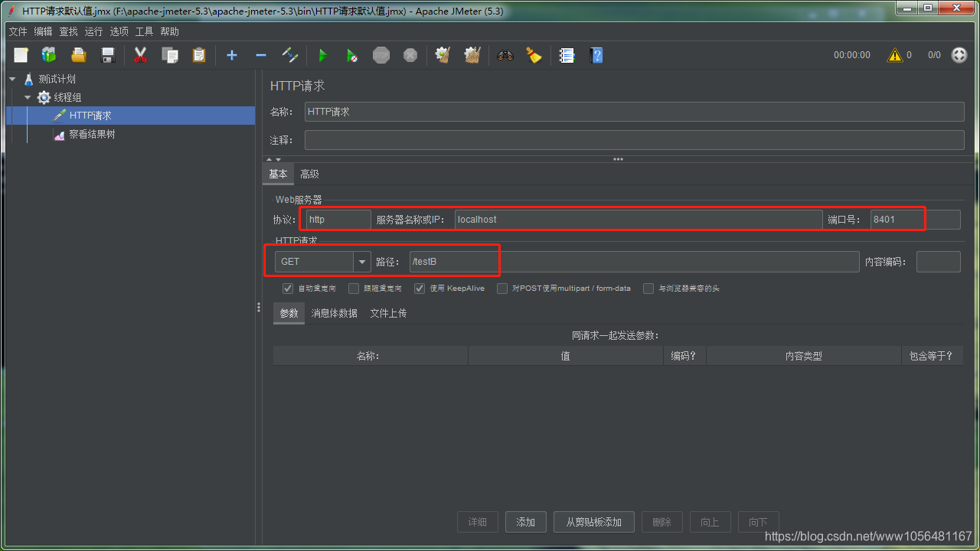Viewport: 980px width, 551px height.
Task: Click the 从剪贴板添加 button
Action: point(594,522)
